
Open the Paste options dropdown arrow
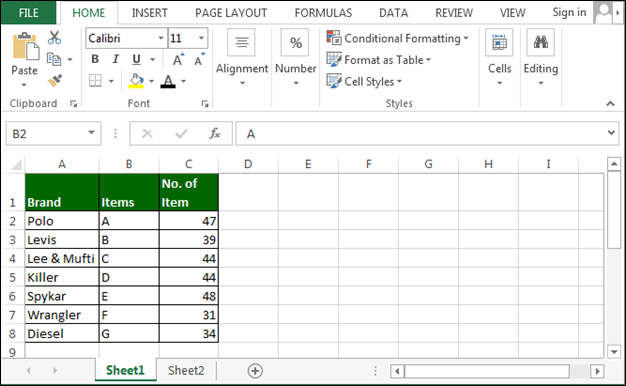24,85
